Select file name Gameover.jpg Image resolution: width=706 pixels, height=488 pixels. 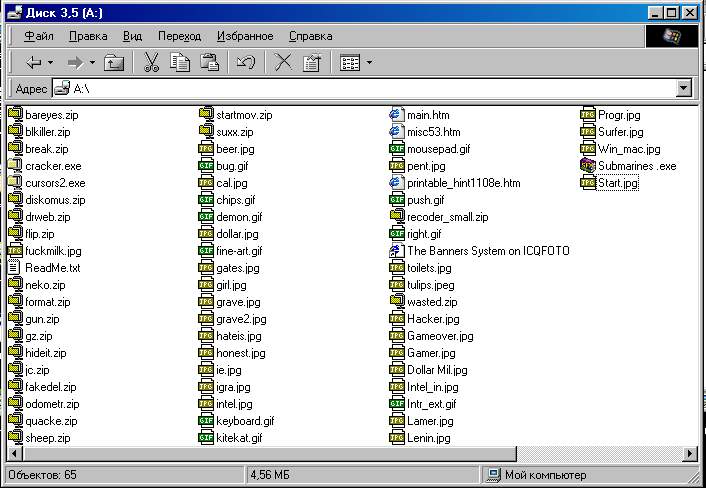440,336
